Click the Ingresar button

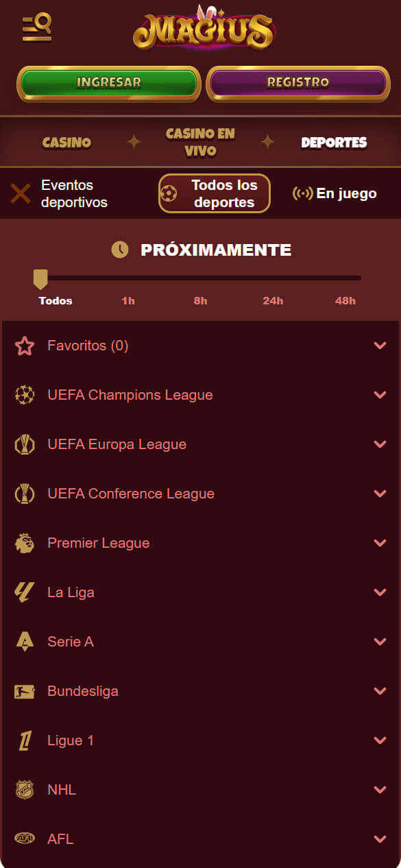pos(109,84)
